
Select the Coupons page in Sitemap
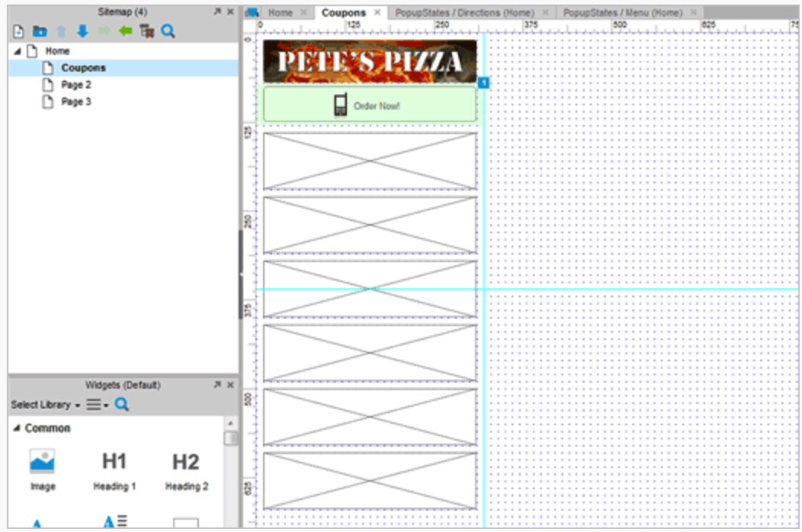pyautogui.click(x=124, y=68)
